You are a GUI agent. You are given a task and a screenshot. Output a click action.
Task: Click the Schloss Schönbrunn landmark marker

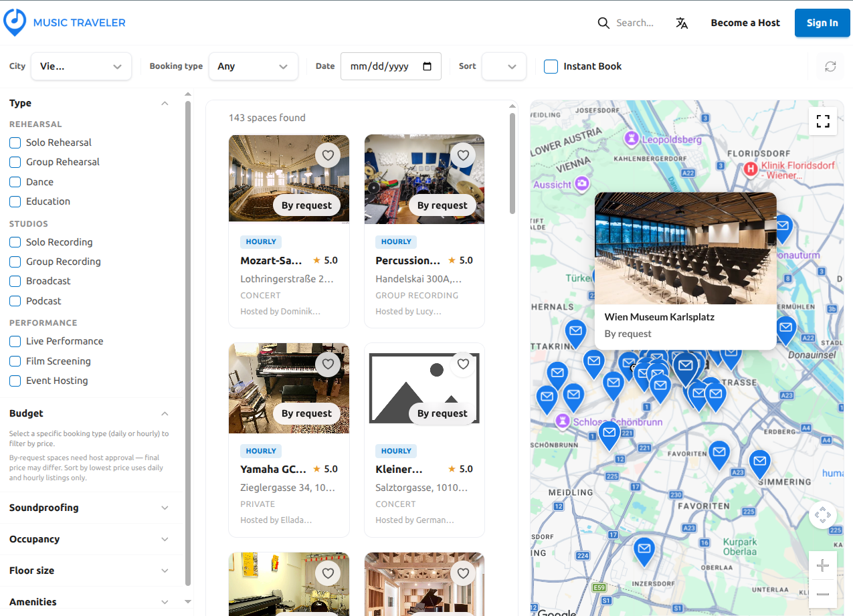tap(564, 421)
